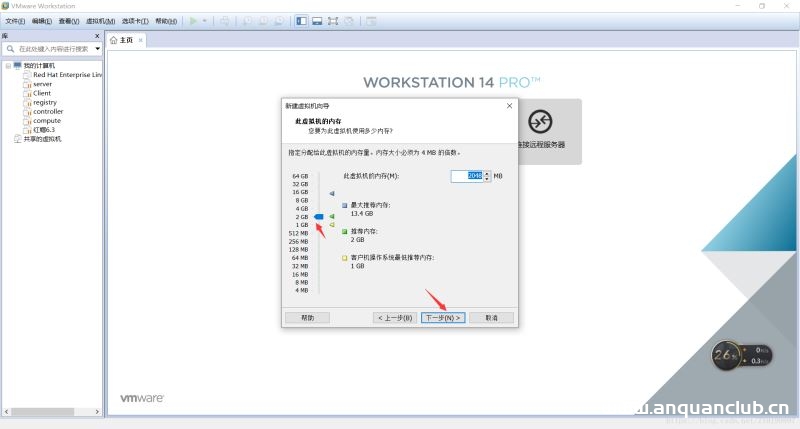
Task: Select the registry VM in library
Action: click(45, 103)
